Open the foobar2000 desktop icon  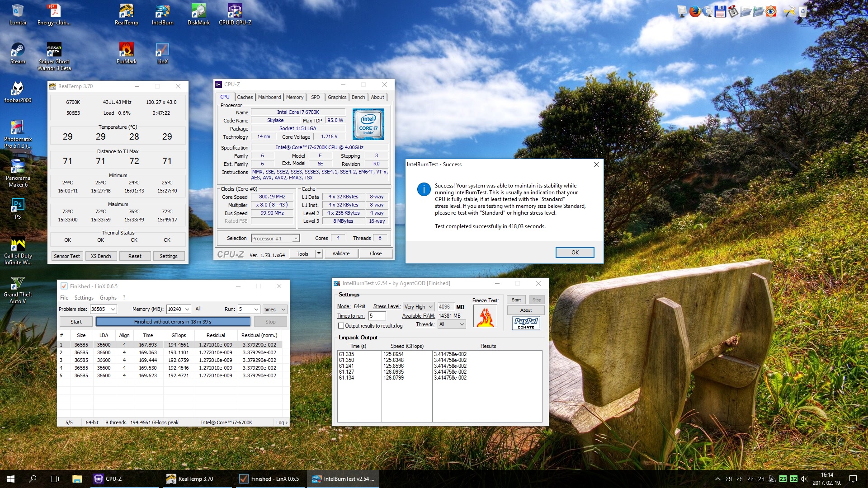pos(18,92)
